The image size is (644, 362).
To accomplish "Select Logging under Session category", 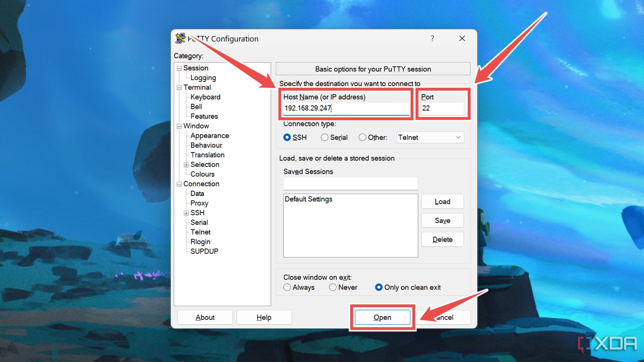I will pos(203,77).
